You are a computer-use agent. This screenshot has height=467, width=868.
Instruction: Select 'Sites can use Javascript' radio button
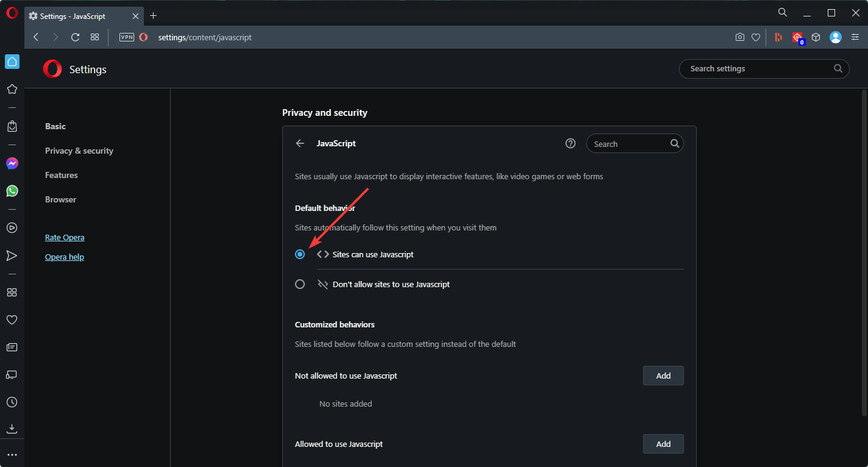tap(300, 254)
